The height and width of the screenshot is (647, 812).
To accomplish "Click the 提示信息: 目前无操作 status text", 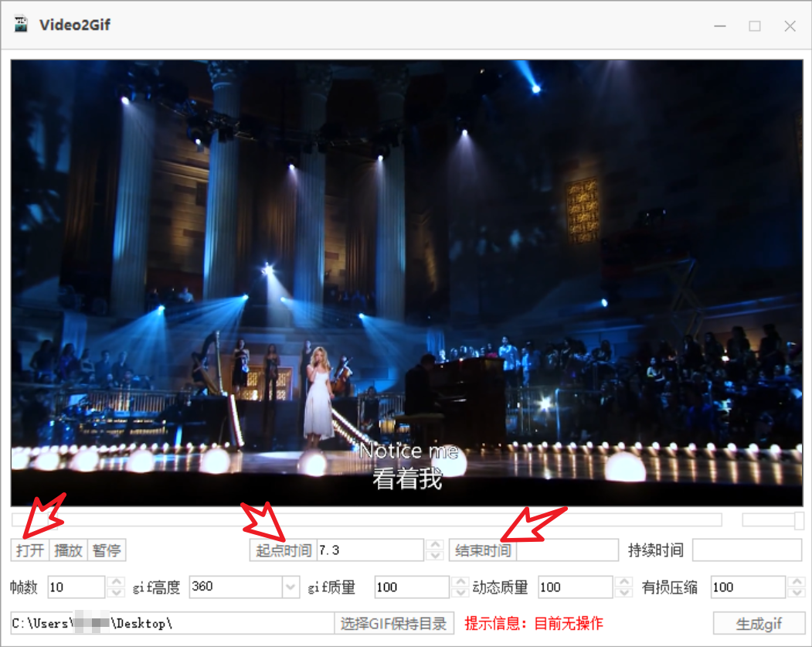I will (x=534, y=623).
